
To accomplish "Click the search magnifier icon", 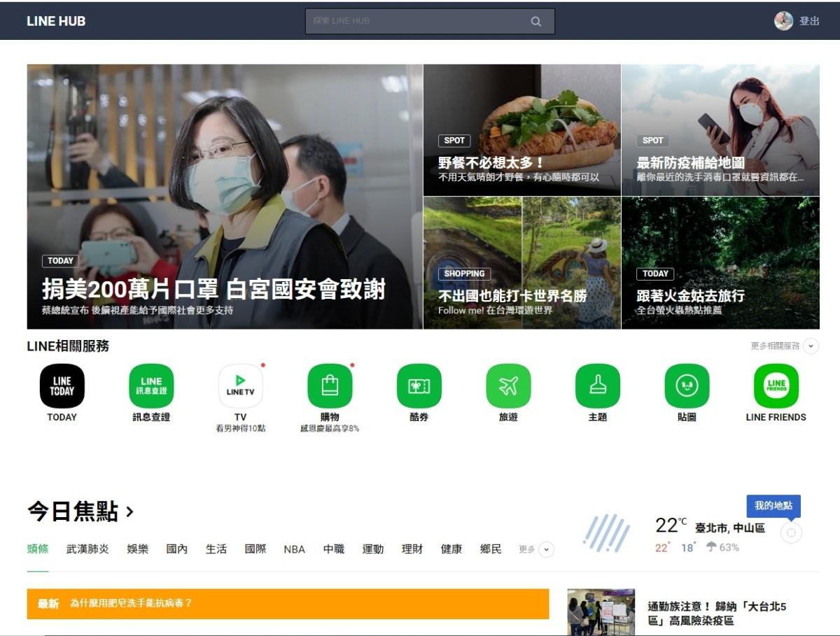I will point(536,22).
